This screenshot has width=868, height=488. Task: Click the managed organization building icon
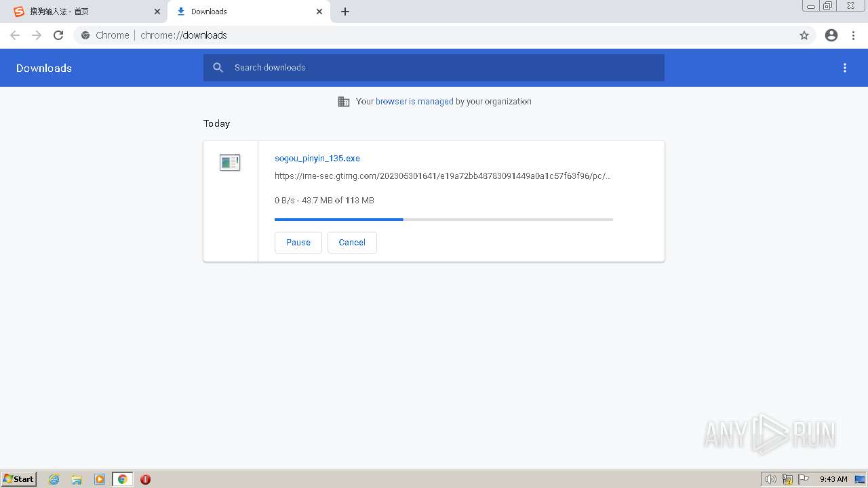pyautogui.click(x=344, y=102)
